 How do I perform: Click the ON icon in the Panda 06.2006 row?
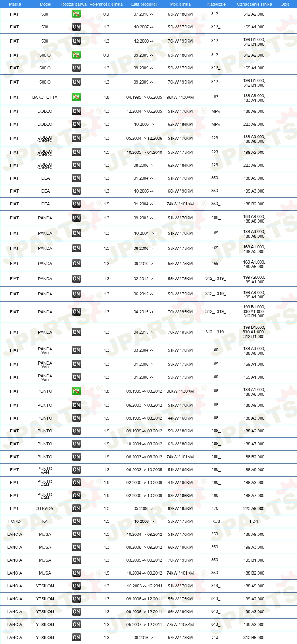pyautogui.click(x=76, y=248)
